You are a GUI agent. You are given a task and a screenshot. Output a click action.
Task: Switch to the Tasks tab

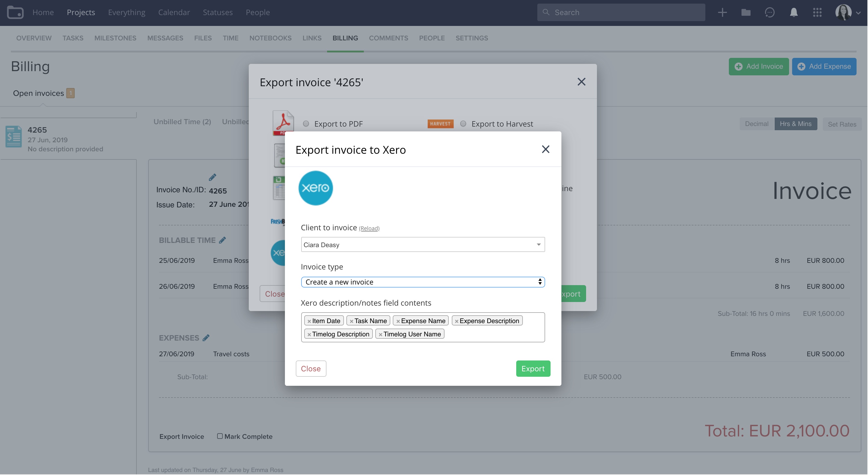point(73,38)
